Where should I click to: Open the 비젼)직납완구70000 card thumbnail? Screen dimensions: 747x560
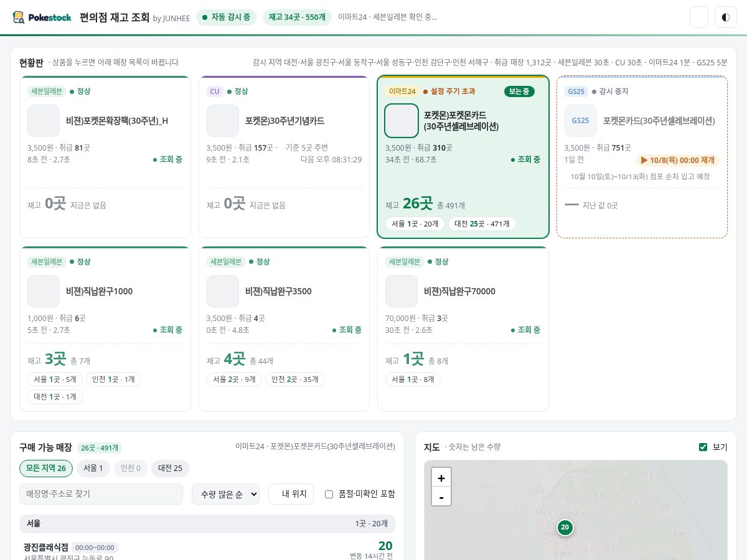pyautogui.click(x=402, y=291)
